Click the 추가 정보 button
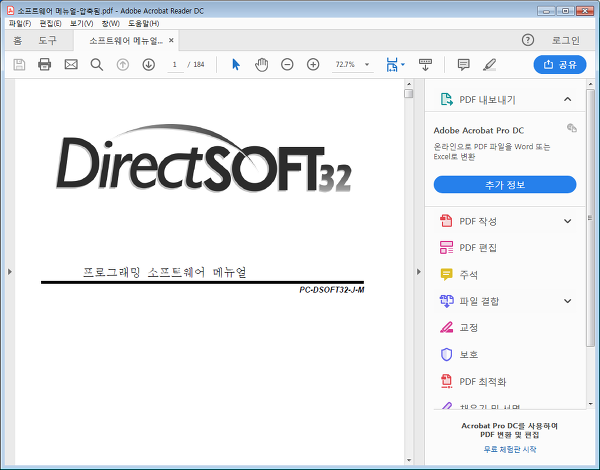Image resolution: width=600 pixels, height=470 pixels. click(505, 185)
